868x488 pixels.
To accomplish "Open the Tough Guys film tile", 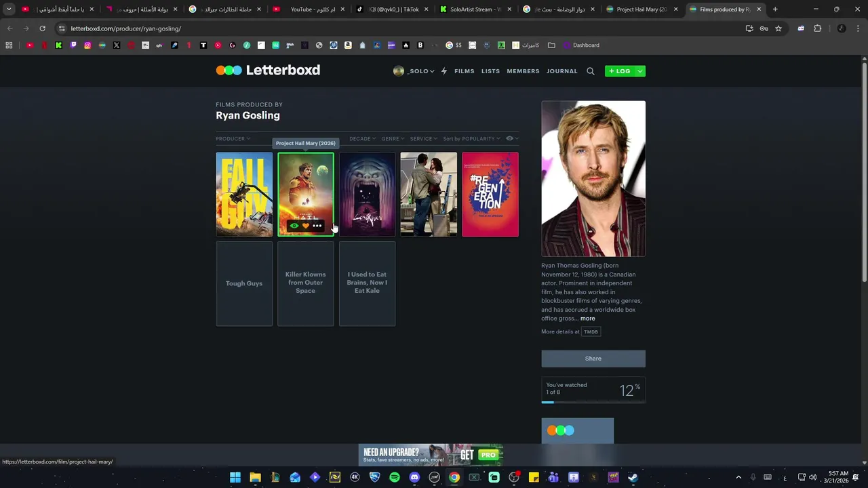I will pyautogui.click(x=244, y=283).
